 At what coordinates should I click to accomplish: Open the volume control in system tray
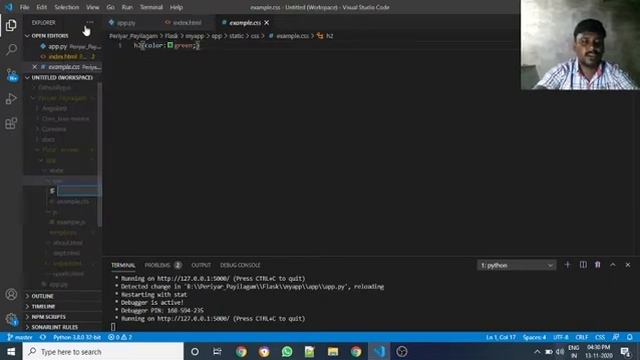click(x=560, y=351)
